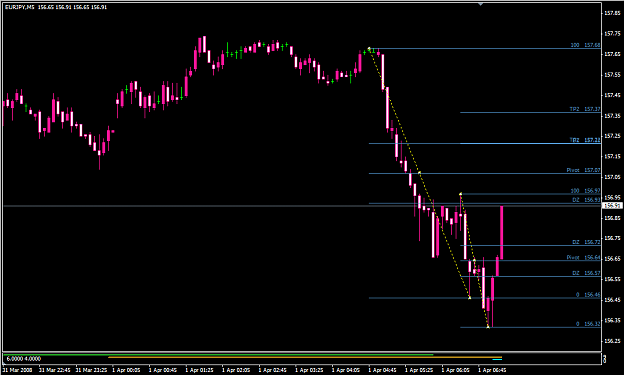Image resolution: width=625 pixels, height=376 pixels.
Task: Click the 1 Apr 02:05 time label
Action: click(x=236, y=370)
